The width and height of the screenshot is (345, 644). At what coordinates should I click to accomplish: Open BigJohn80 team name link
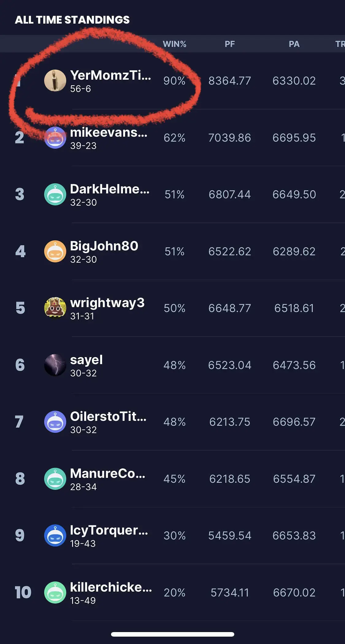(104, 246)
